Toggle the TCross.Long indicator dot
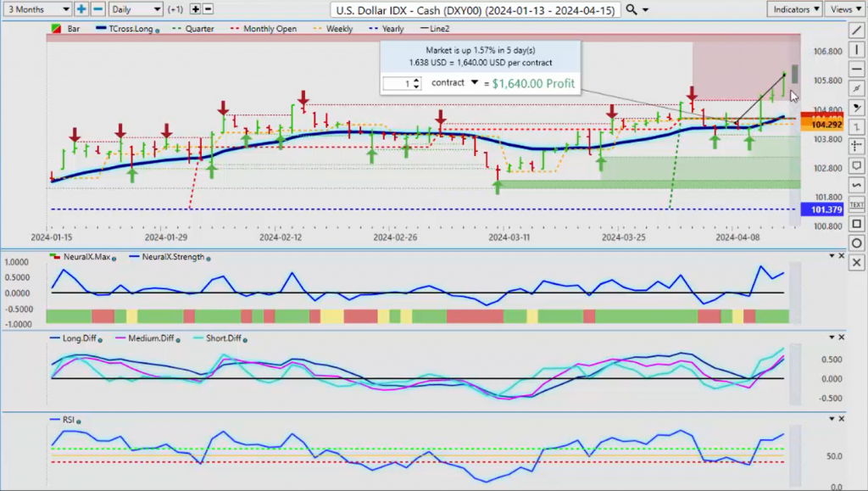This screenshot has width=868, height=491. click(x=158, y=31)
